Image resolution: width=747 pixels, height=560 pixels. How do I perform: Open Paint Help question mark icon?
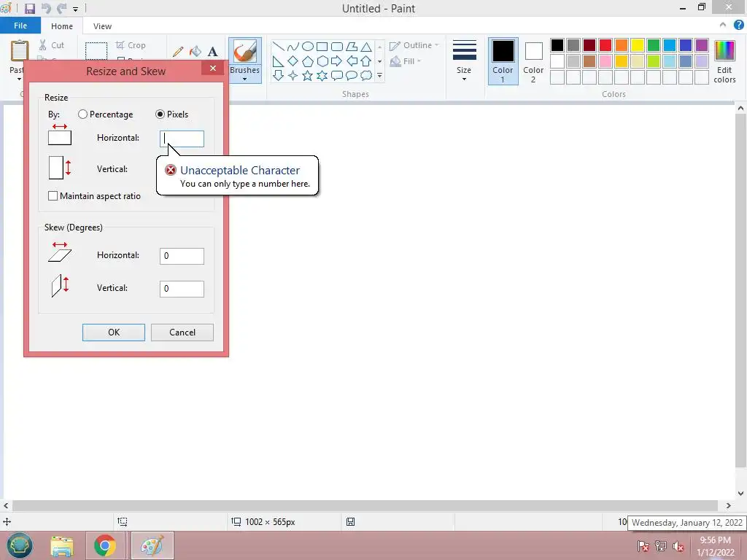point(738,26)
